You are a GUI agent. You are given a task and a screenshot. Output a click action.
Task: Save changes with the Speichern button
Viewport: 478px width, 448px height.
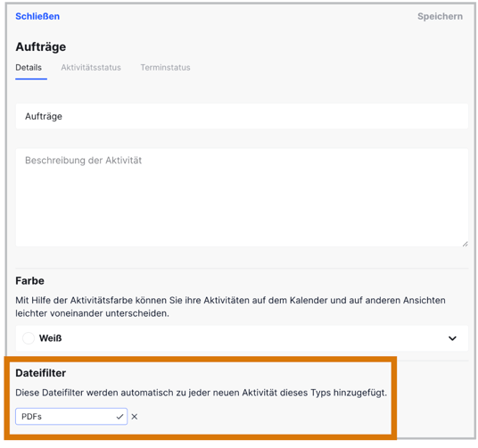click(440, 16)
